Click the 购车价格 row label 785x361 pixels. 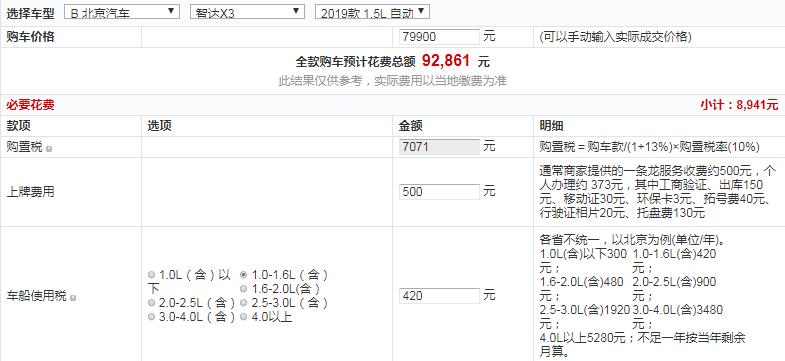point(31,37)
